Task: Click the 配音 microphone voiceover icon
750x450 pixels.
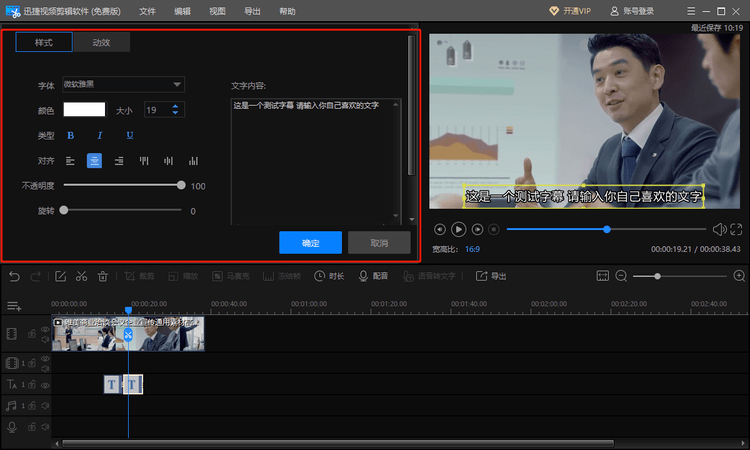Action: 364,276
